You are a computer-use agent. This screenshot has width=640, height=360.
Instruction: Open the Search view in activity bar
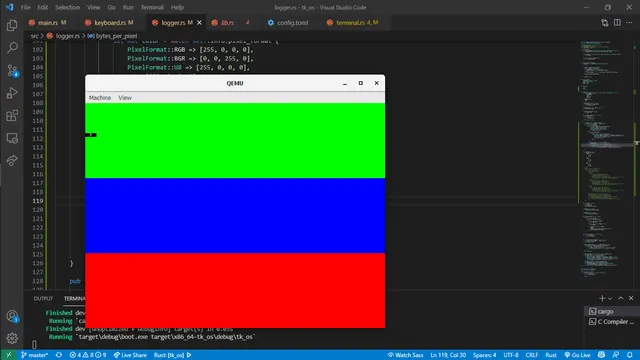click(12, 48)
